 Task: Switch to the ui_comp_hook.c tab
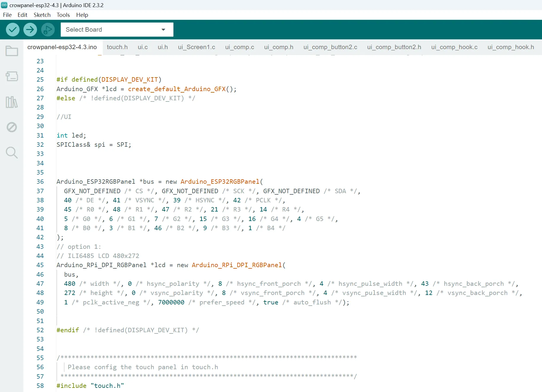pos(454,47)
